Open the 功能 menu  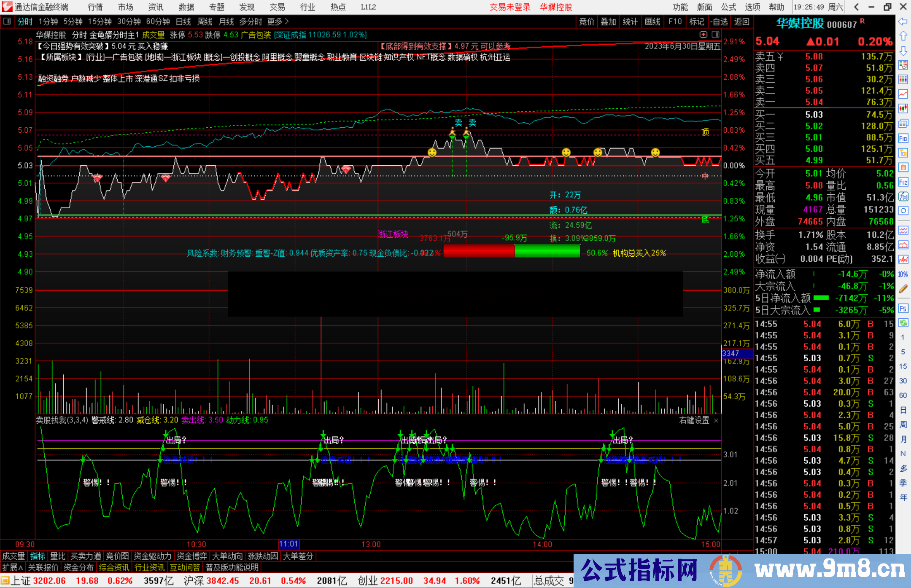click(680, 7)
